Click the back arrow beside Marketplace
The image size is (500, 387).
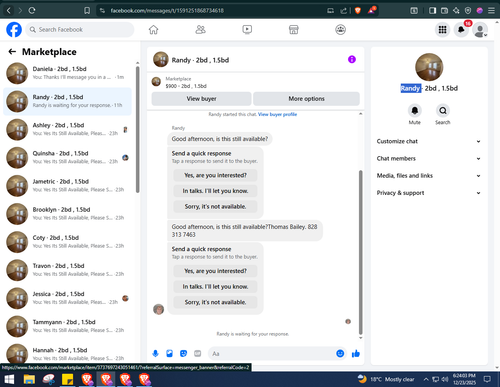[12, 52]
